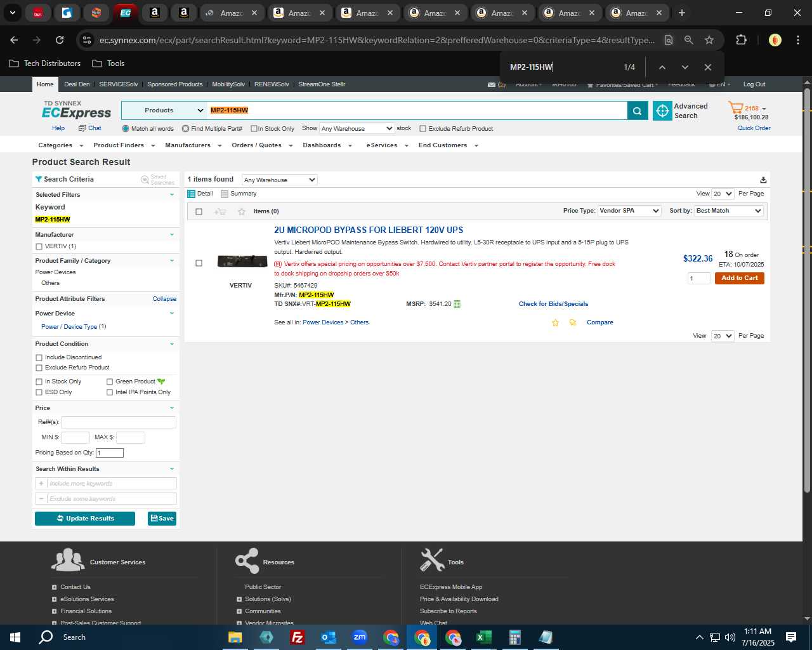Close the browser find bar
Viewport: 812px width, 650px height.
click(x=708, y=67)
